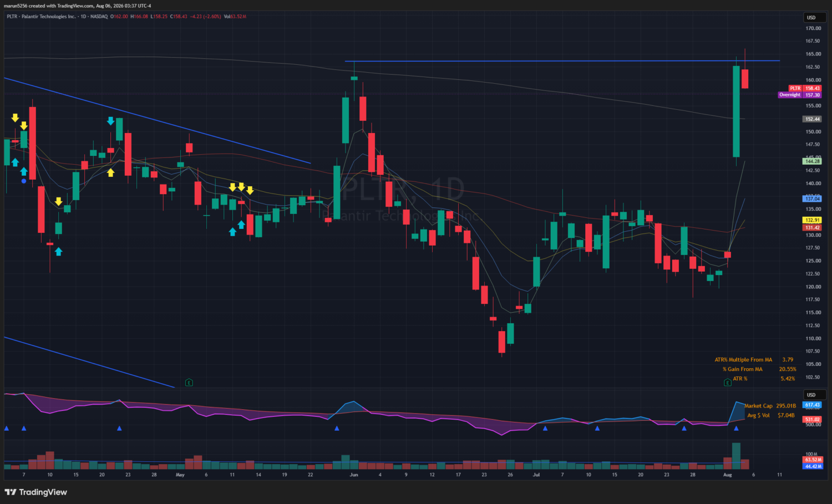
Task: Click the May label on time axis
Action: (x=180, y=475)
